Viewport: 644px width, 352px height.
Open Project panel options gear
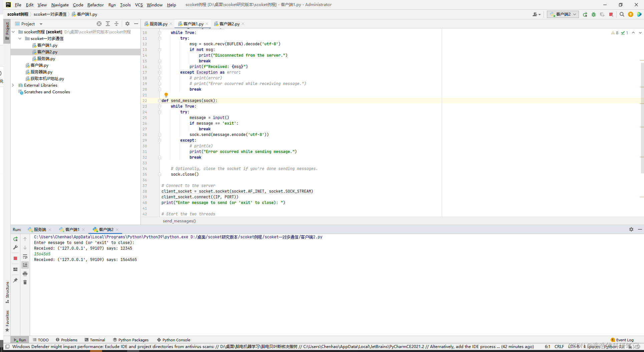coord(127,24)
